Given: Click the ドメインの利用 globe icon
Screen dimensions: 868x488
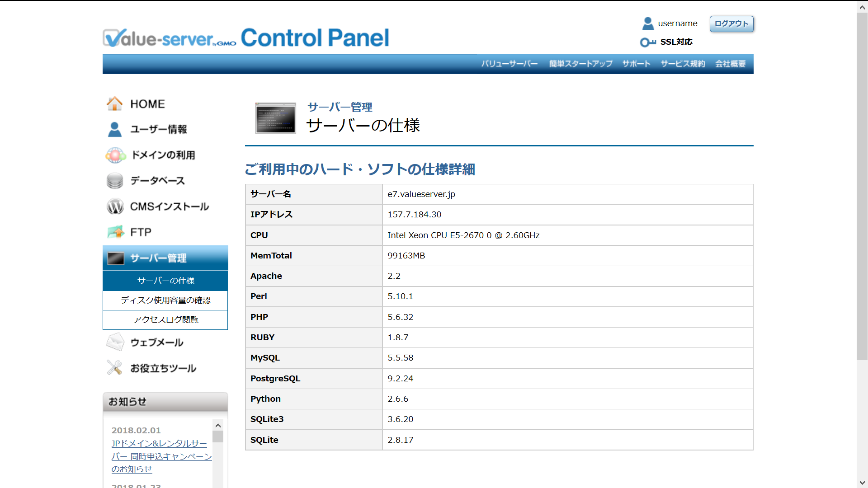Looking at the screenshot, I should [115, 155].
